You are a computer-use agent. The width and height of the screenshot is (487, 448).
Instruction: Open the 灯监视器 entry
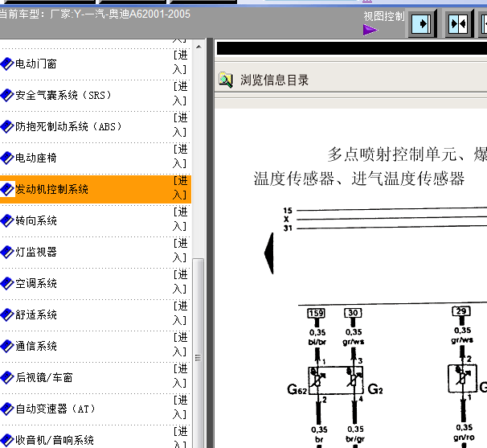click(x=35, y=252)
